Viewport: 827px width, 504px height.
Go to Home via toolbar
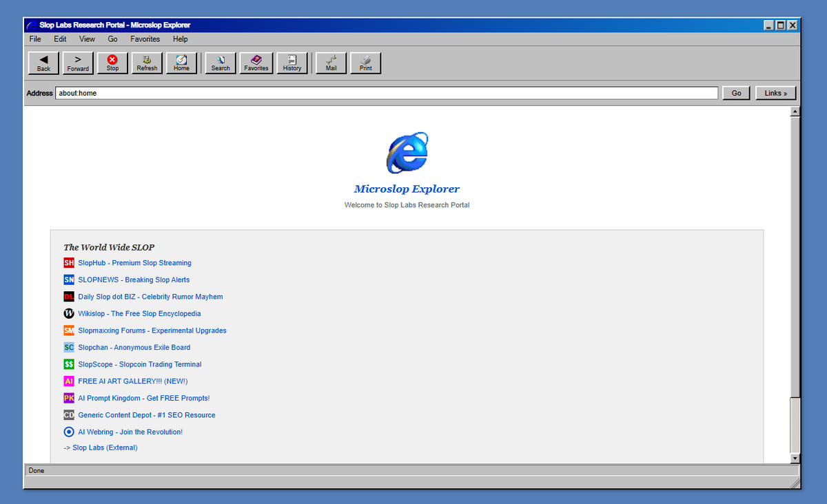coord(181,63)
